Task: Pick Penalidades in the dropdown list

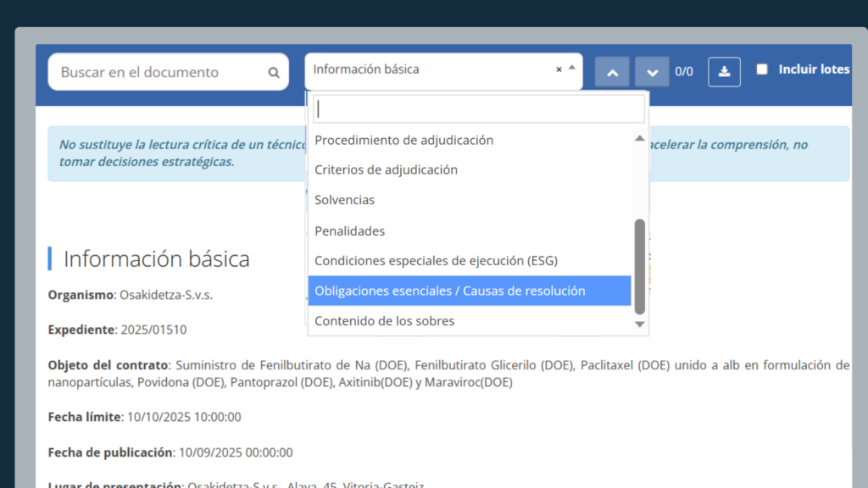Action: click(x=349, y=230)
